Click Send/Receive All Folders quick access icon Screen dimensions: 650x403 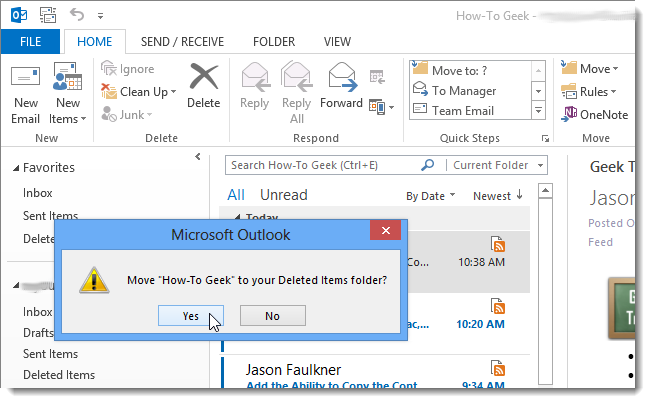pyautogui.click(x=48, y=15)
